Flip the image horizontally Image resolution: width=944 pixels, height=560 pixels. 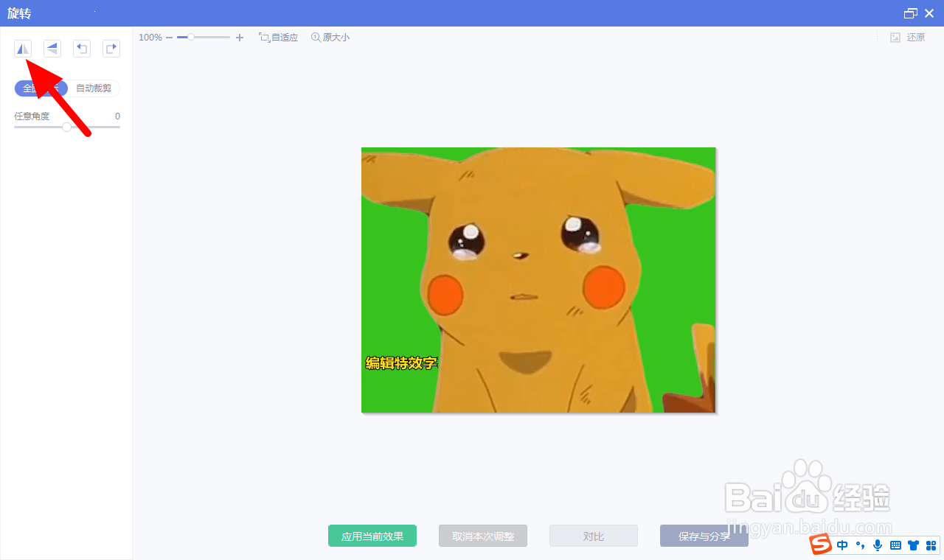(x=23, y=49)
